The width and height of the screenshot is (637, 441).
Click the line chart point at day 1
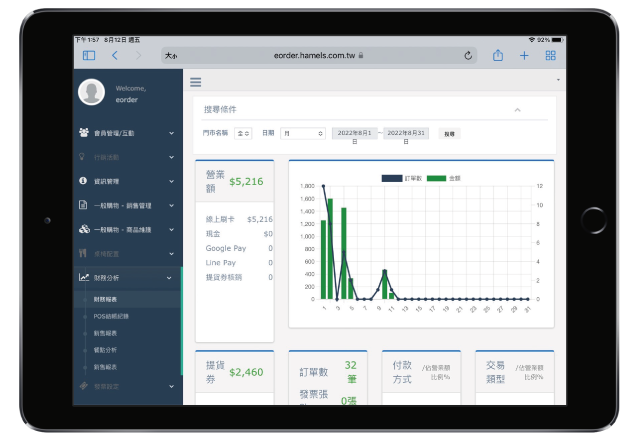tap(323, 186)
